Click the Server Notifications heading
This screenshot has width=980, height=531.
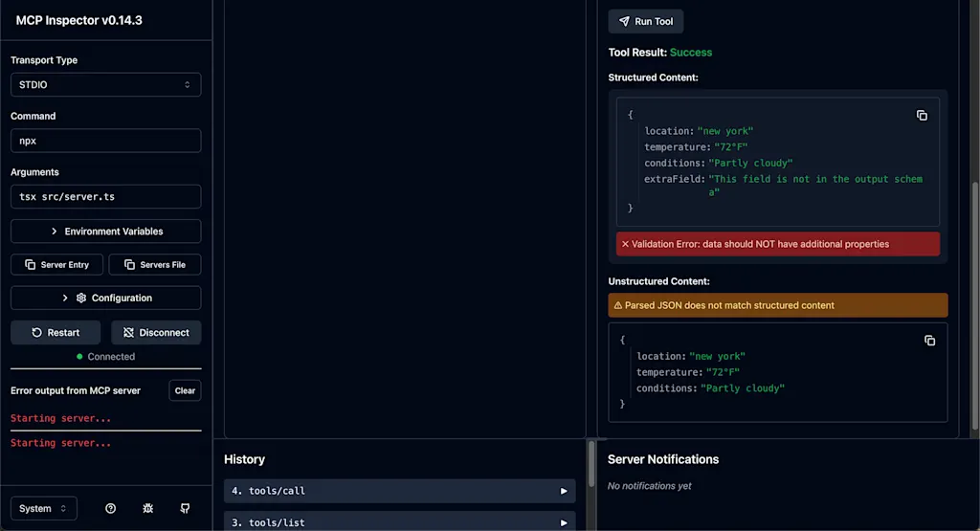tap(663, 460)
